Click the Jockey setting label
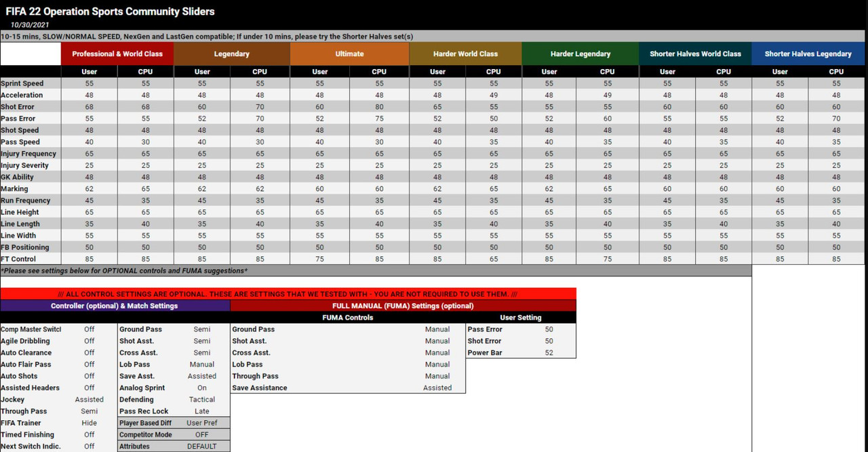This screenshot has height=452, width=868. tap(13, 400)
